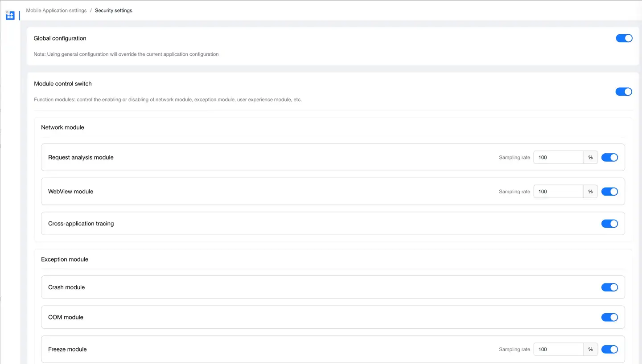
Task: Click the Cross-application tracing label
Action: pyautogui.click(x=81, y=224)
